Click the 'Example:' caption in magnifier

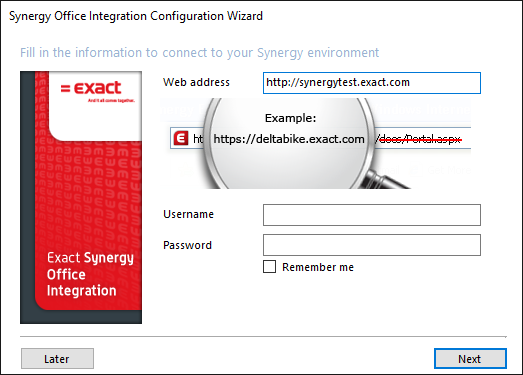coord(291,118)
